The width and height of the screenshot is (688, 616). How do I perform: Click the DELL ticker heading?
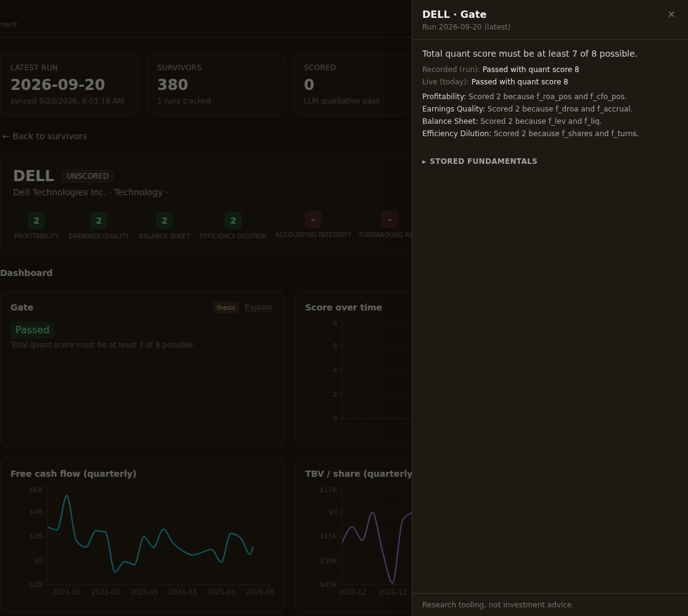34,176
